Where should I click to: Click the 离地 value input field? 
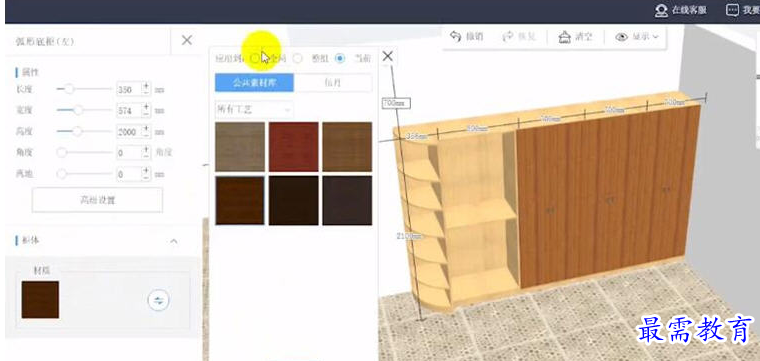(128, 174)
